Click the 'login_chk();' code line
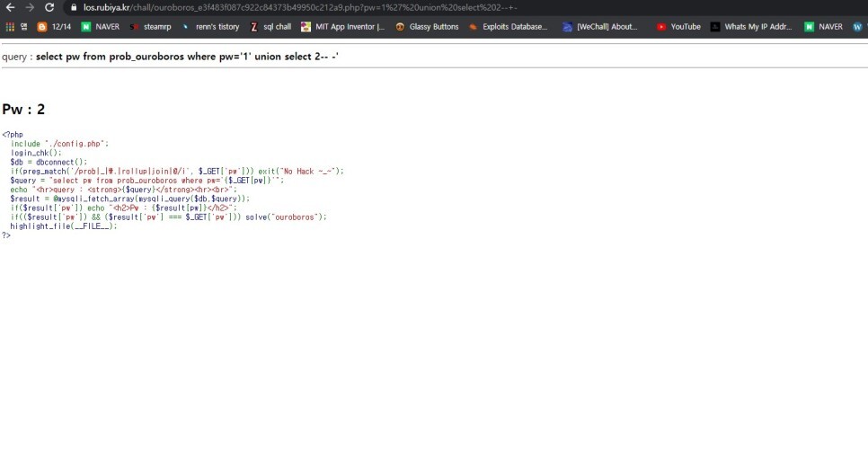Image resolution: width=868 pixels, height=469 pixels. [36, 153]
